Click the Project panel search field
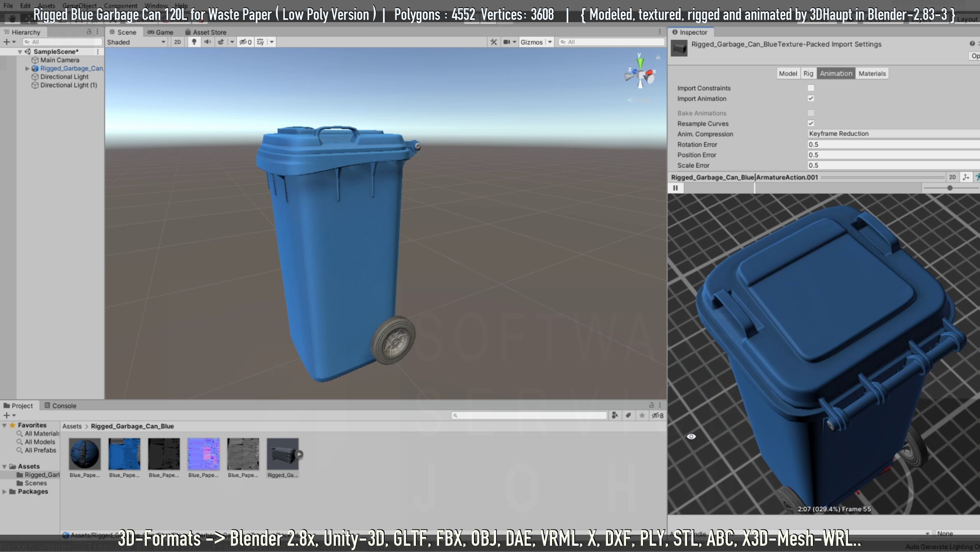 [529, 415]
